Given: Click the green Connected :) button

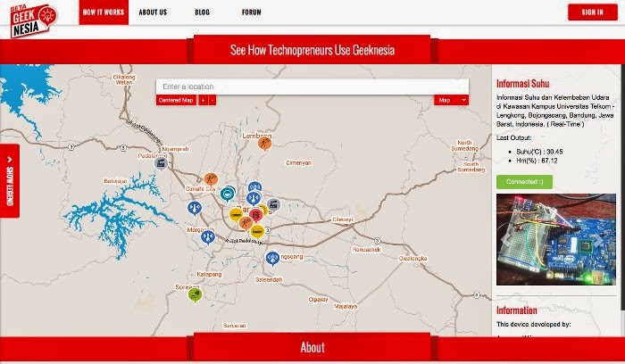Looking at the screenshot, I should tap(525, 182).
